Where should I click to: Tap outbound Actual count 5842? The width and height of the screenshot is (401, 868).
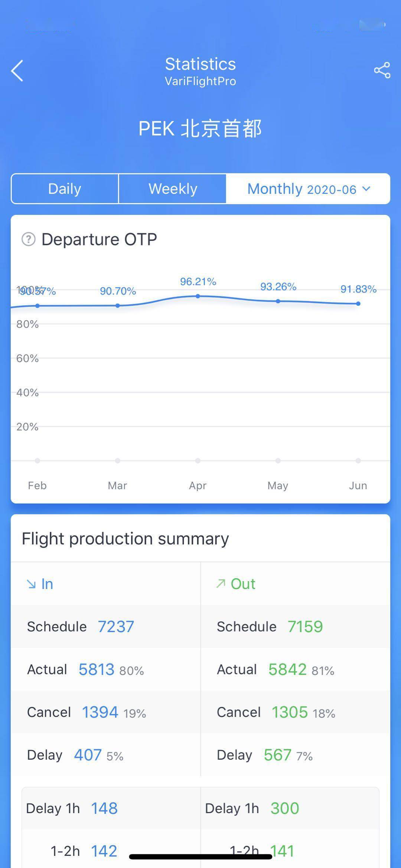pyautogui.click(x=287, y=669)
